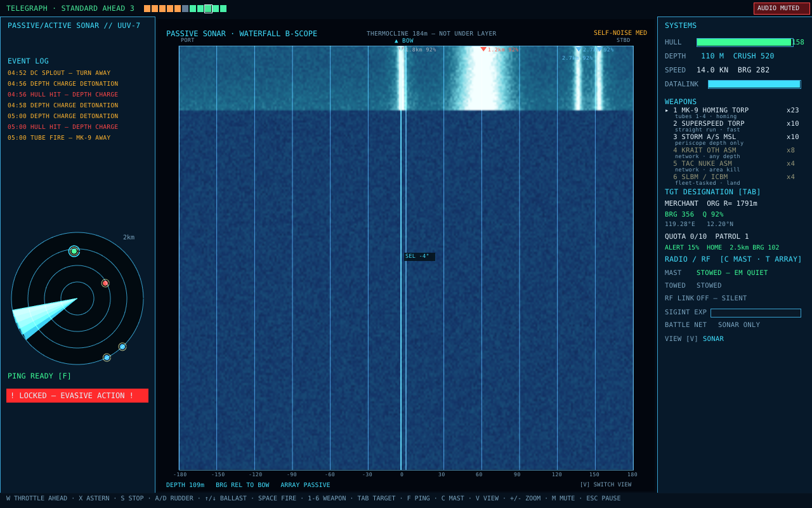The width and height of the screenshot is (812, 508).
Task: Click the selected-weapon arrow beside MK-9 HOMING TORP
Action: coord(667,110)
